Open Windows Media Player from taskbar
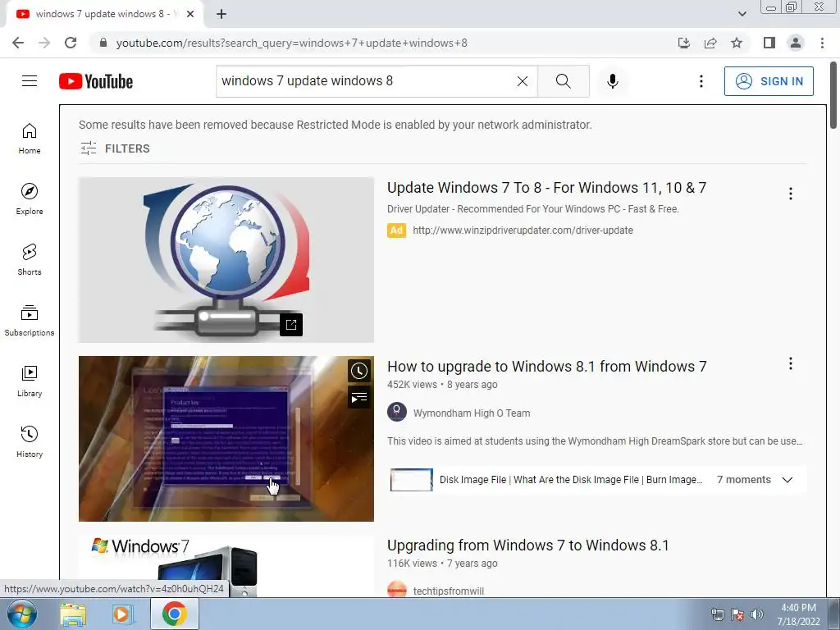Screen dimensions: 840x630 [122, 614]
